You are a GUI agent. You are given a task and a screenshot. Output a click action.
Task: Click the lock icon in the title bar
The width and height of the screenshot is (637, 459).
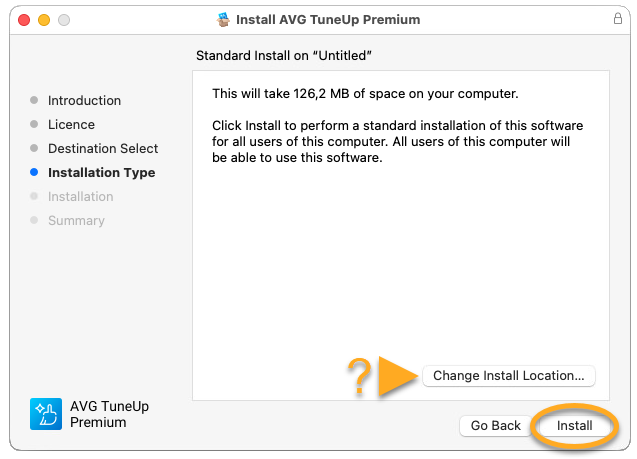pos(617,19)
